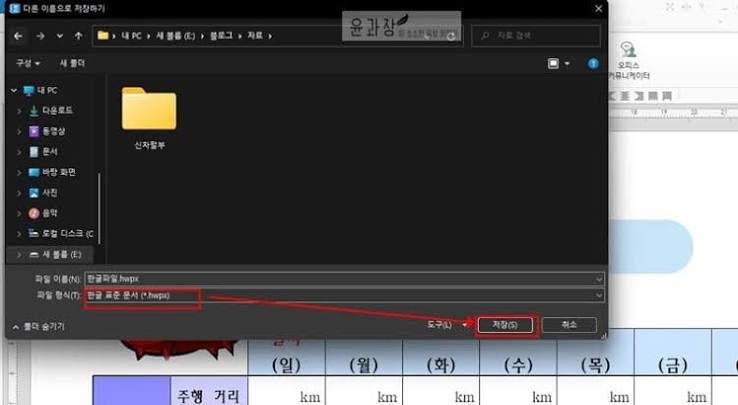The image size is (738, 405).
Task: Open the 구성 menu
Action: [28, 63]
